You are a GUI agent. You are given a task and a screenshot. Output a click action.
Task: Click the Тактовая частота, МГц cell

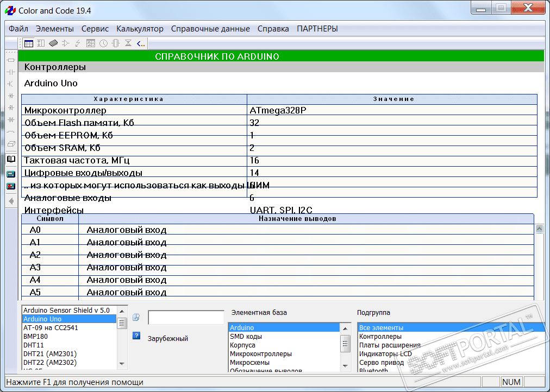click(x=134, y=161)
